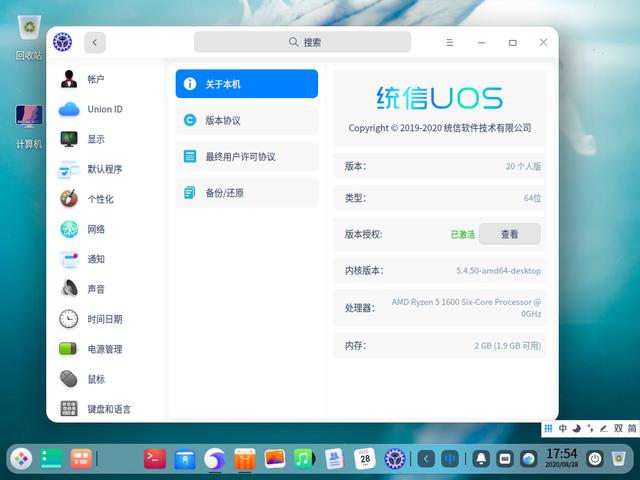This screenshot has height=480, width=640.
Task: Open multitasking view in the dock
Action: 81,459
